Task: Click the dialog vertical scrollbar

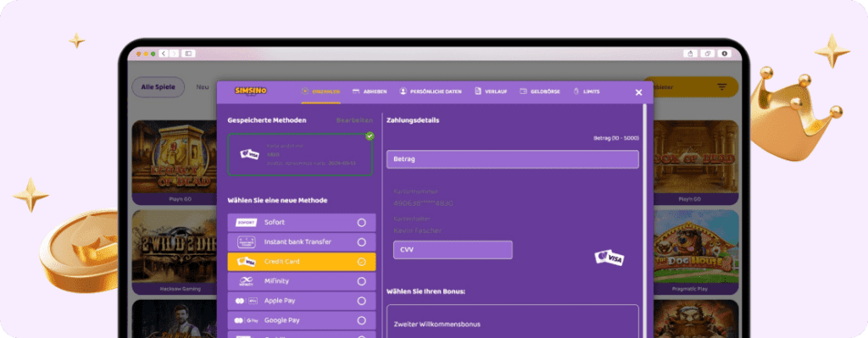Action: [x=644, y=221]
